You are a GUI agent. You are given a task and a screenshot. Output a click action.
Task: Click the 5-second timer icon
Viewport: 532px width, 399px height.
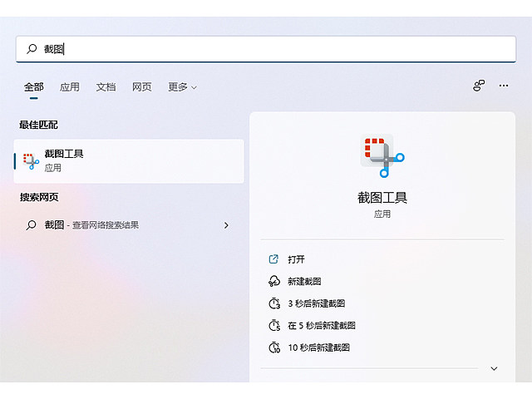coord(274,325)
